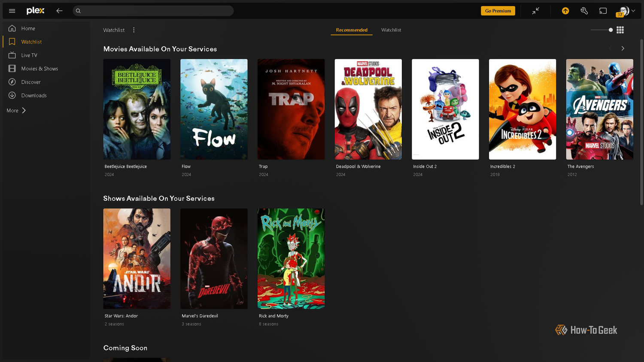
Task: Click the Coming Soon heading
Action: (x=125, y=348)
